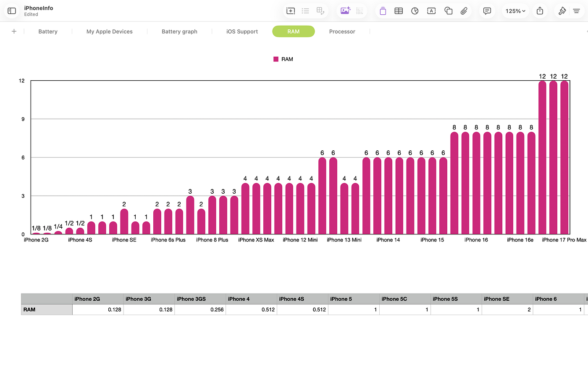Toggle the sidebar panel icon
The width and height of the screenshot is (588, 368).
(12, 11)
